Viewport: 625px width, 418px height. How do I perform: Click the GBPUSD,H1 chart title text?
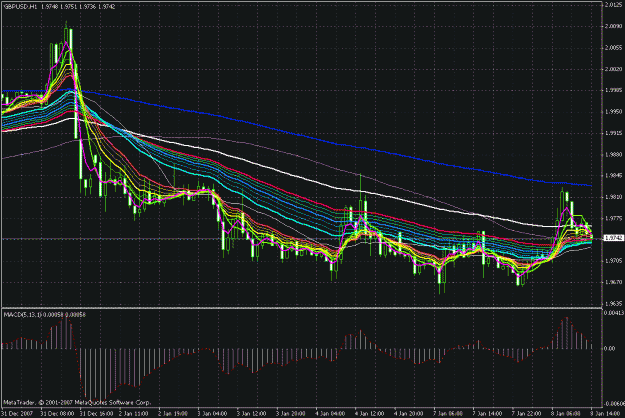pyautogui.click(x=20, y=6)
